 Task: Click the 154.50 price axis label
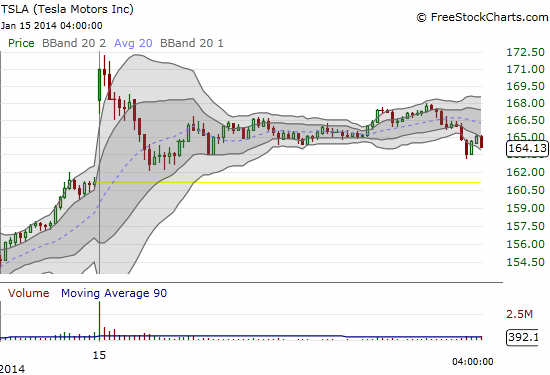525,262
